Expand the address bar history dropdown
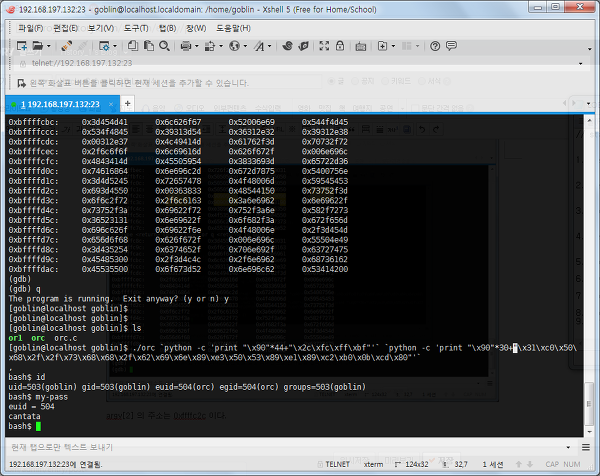The height and width of the screenshot is (476, 600). [x=580, y=64]
